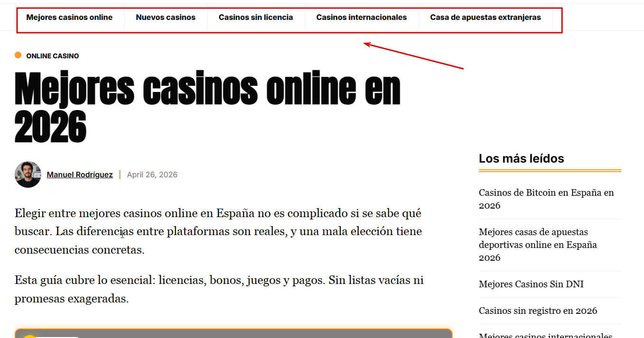Open Casinos internacionales navigation link
Screen dimensions: 644x338
362,18
